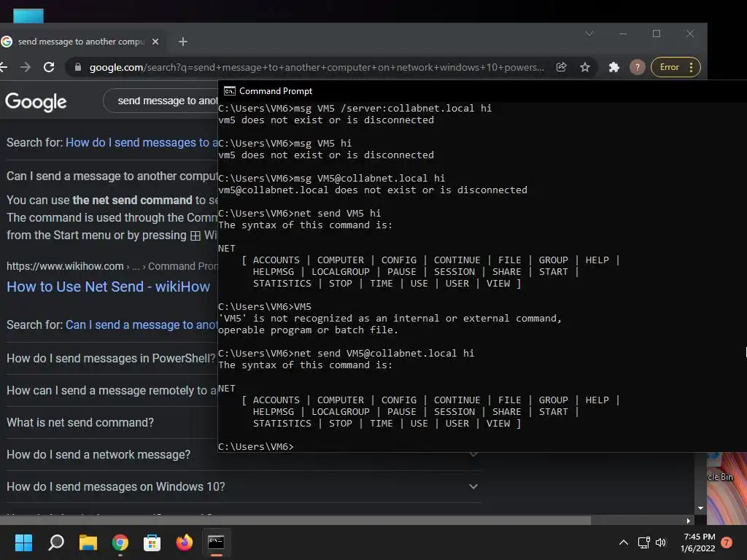Click the Command Prompt title bar icon
Screen dimensions: 747x560
(230, 91)
